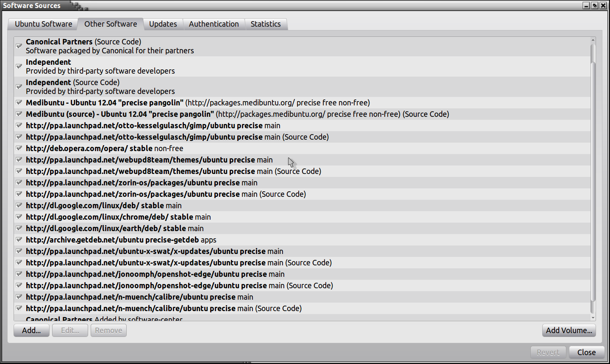Toggle the Google Earth deb stable checkbox
This screenshot has height=364, width=610.
point(19,228)
